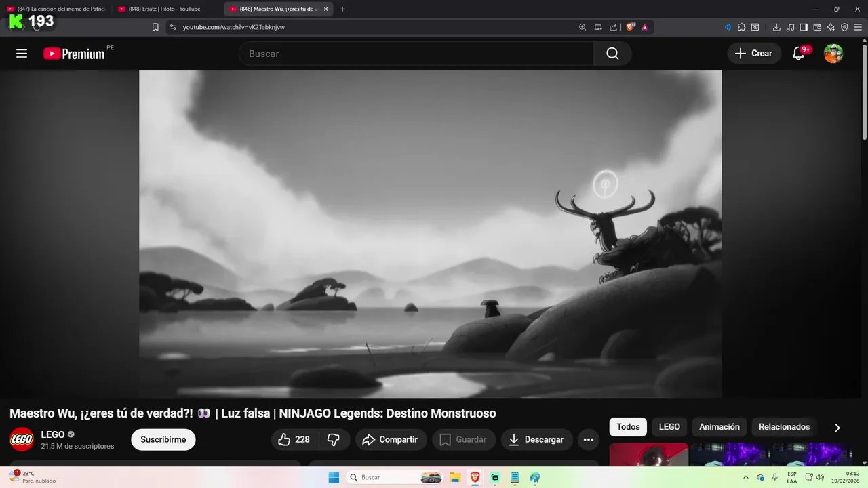Click Brave browser icon in taskbar

[475, 477]
